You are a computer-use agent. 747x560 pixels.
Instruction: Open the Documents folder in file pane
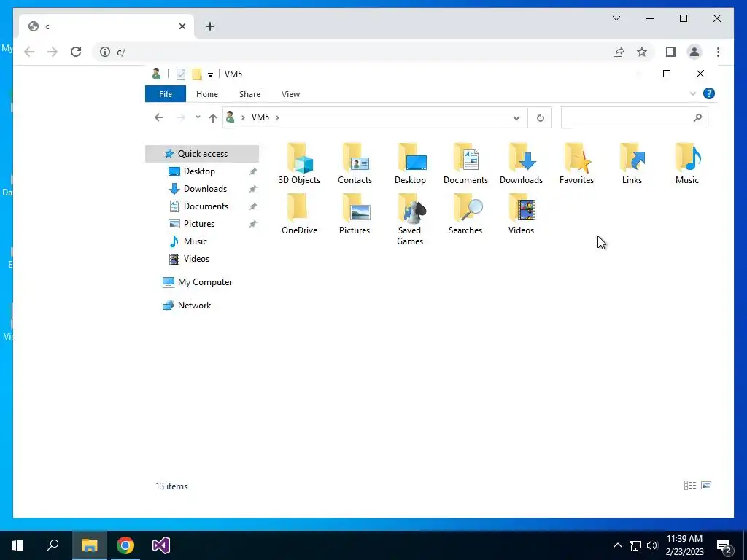click(x=465, y=164)
